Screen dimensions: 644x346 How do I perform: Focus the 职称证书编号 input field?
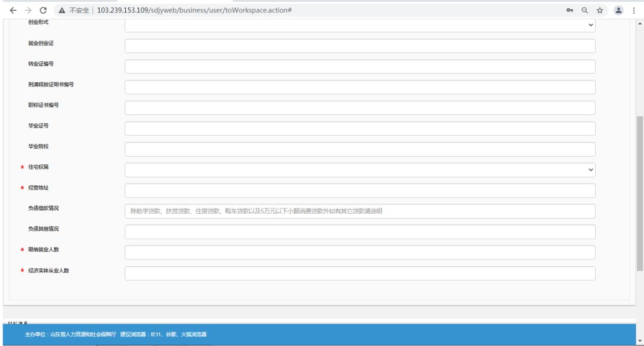[x=360, y=108]
